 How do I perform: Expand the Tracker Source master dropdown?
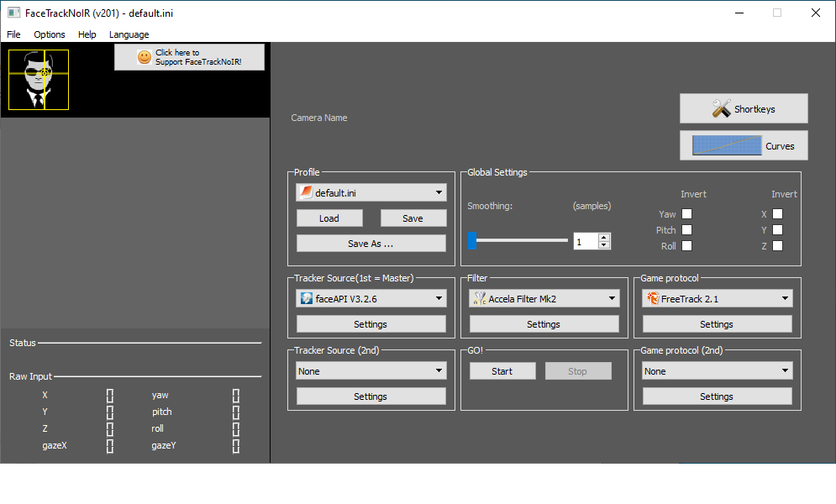click(371, 298)
